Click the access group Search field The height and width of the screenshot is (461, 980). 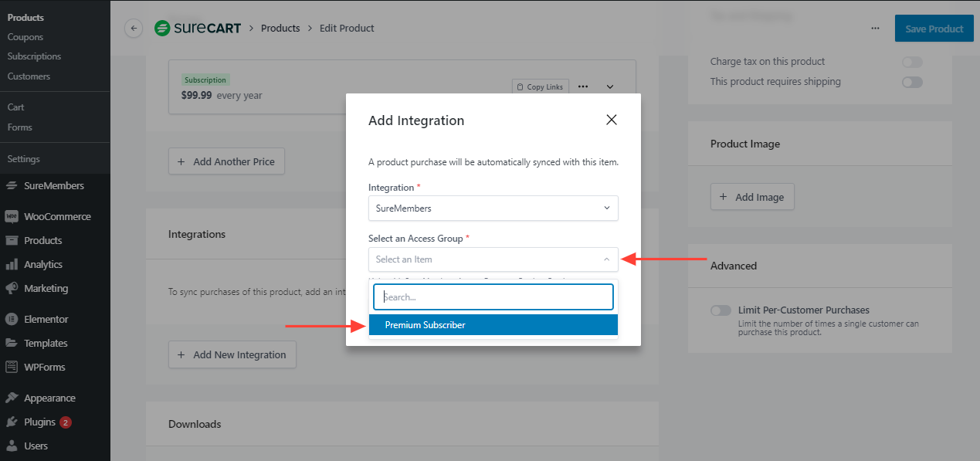[493, 297]
